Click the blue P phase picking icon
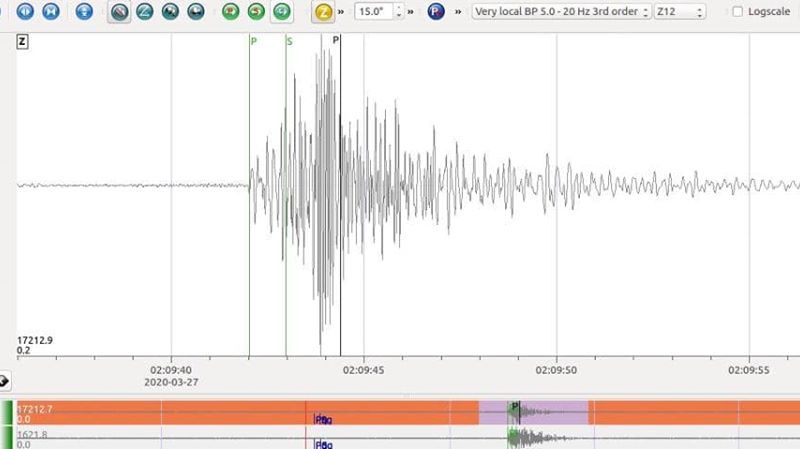The height and width of the screenshot is (449, 800). pyautogui.click(x=435, y=12)
